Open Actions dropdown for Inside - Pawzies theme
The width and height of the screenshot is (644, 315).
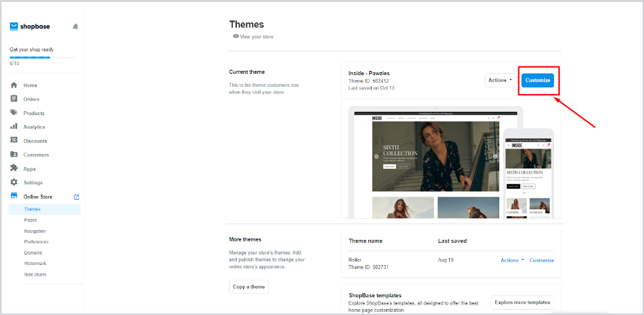[x=500, y=80]
